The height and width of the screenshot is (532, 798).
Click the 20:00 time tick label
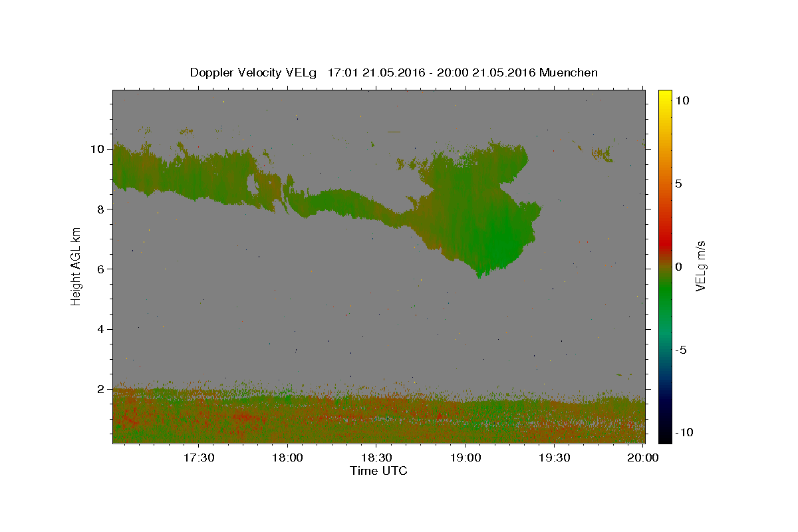[x=644, y=458]
